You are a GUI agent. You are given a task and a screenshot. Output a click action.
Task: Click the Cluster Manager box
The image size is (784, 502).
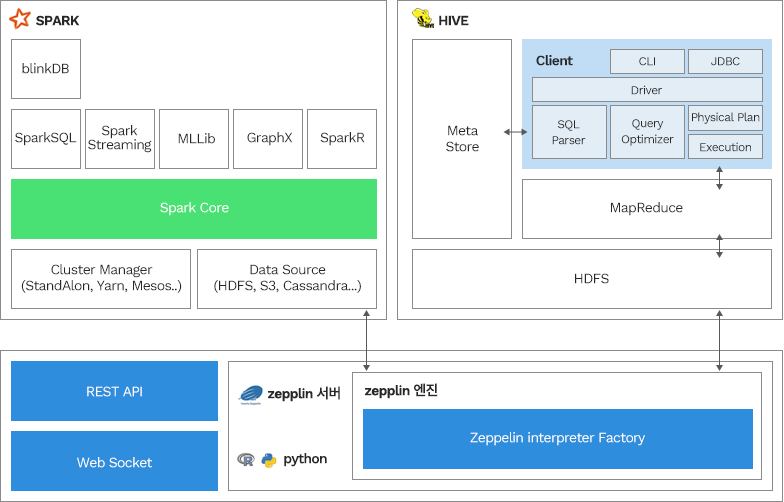point(101,279)
